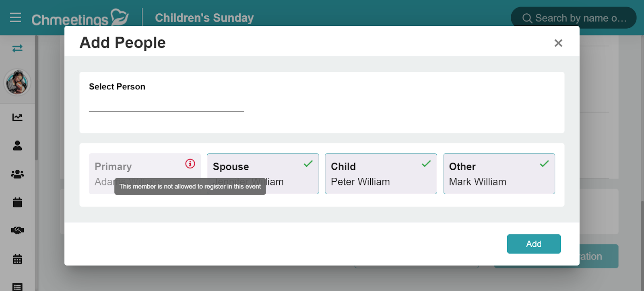
Task: Open the calendar grid events icon
Action: [x=17, y=259]
